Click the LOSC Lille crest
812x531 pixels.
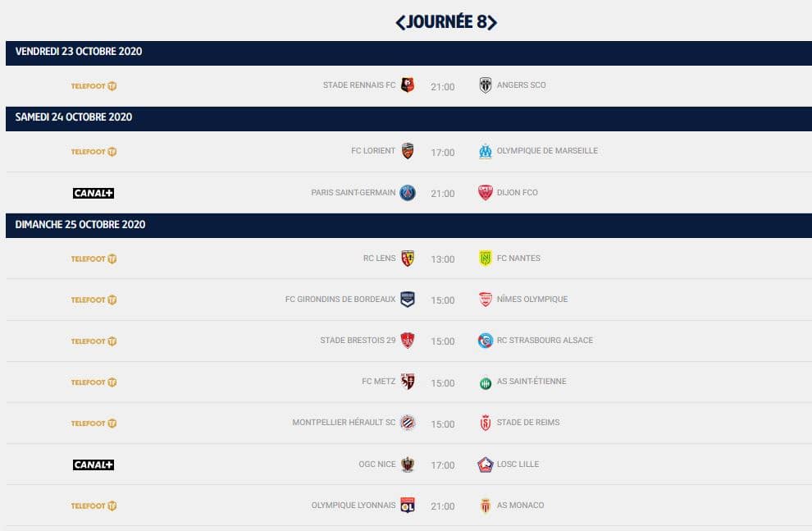[x=486, y=465]
